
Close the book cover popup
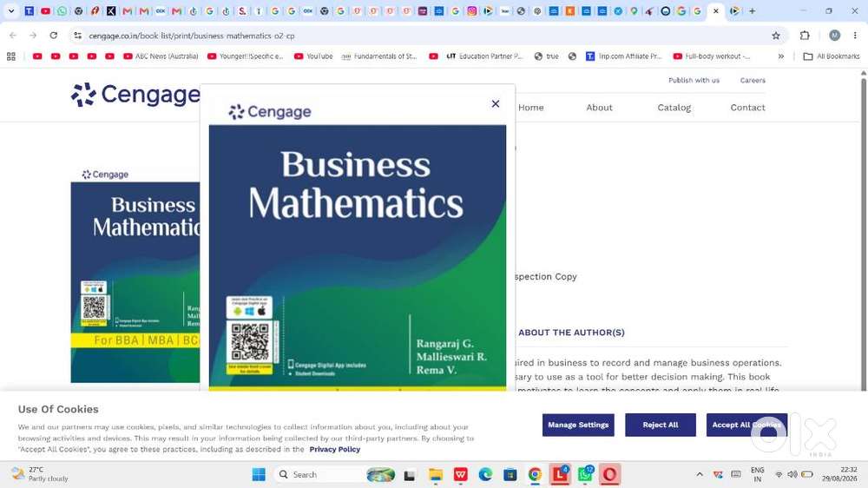pyautogui.click(x=496, y=103)
